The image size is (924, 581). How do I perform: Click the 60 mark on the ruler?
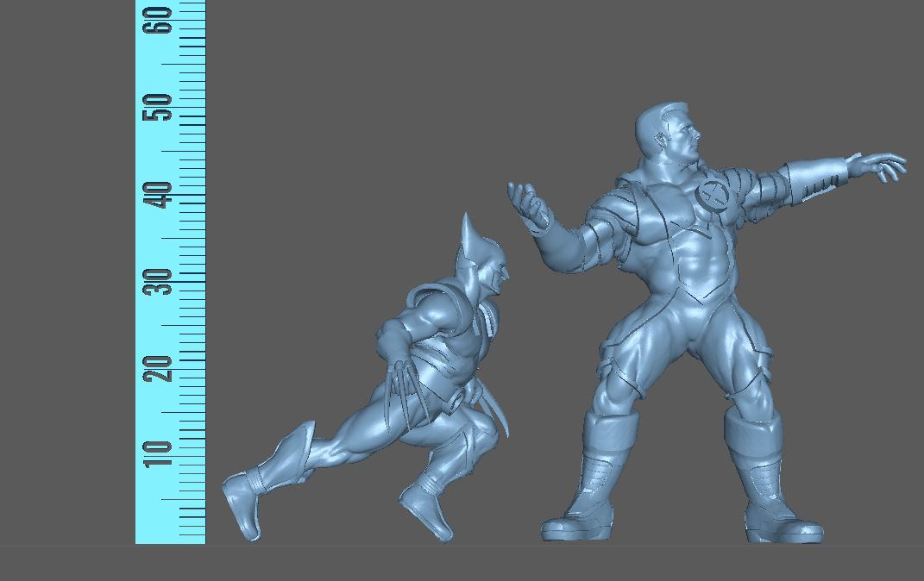point(160,19)
